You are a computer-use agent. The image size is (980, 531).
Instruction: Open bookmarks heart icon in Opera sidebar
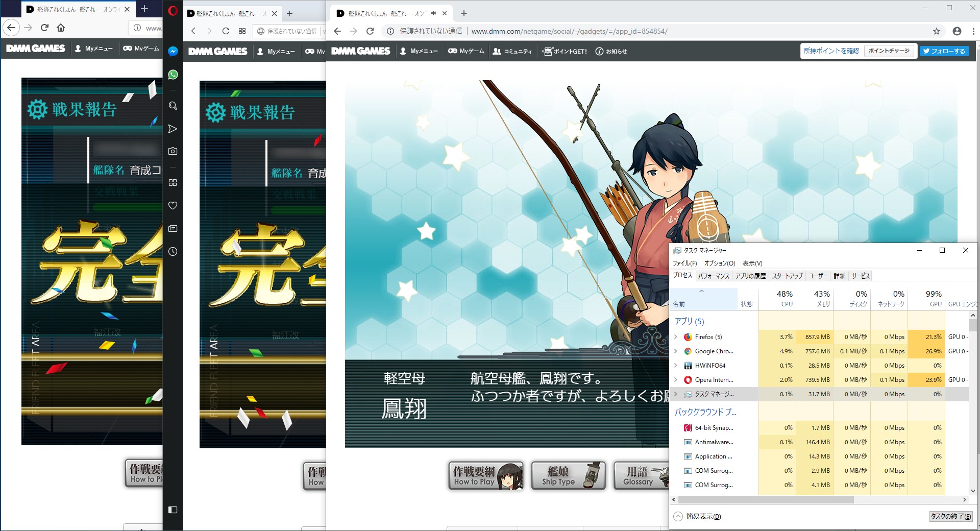tap(173, 205)
